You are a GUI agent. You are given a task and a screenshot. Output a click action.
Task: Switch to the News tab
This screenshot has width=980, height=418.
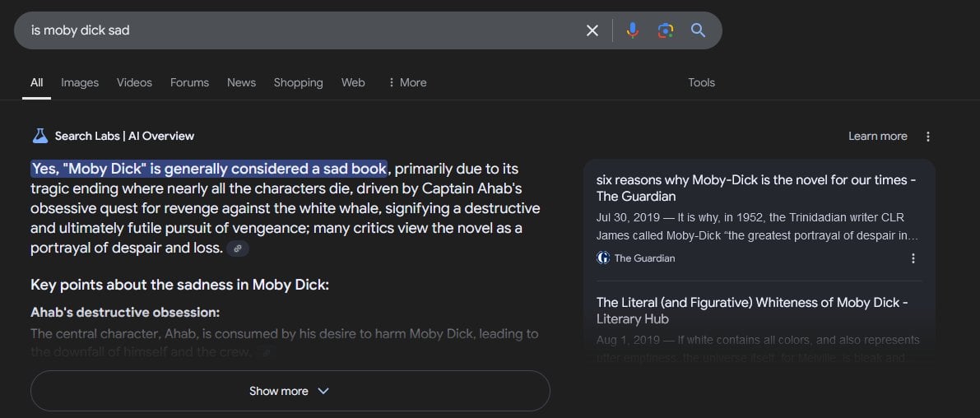(x=241, y=82)
